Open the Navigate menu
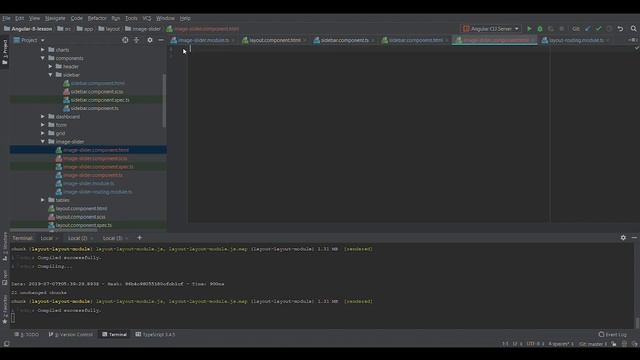The width and height of the screenshot is (640, 360). coord(55,18)
